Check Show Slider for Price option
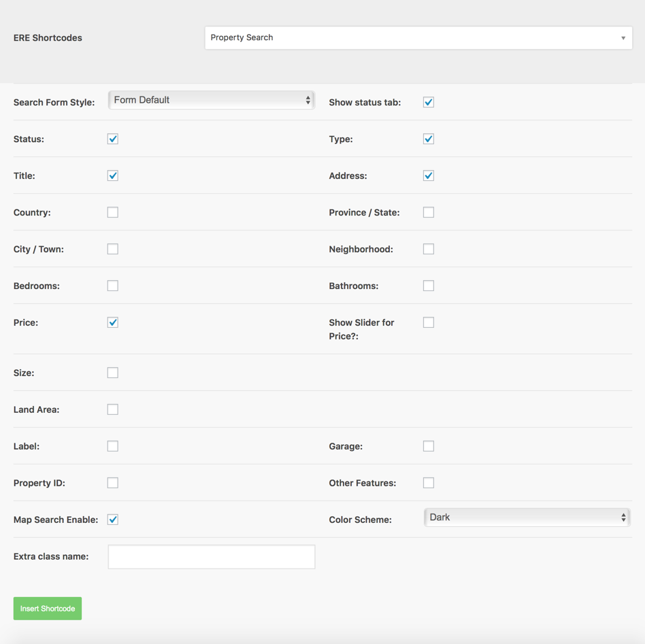 point(429,322)
